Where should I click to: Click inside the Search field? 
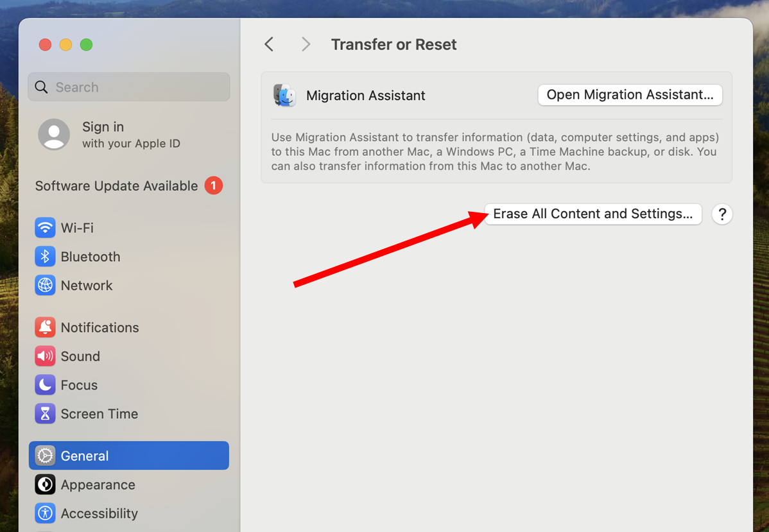click(x=129, y=87)
